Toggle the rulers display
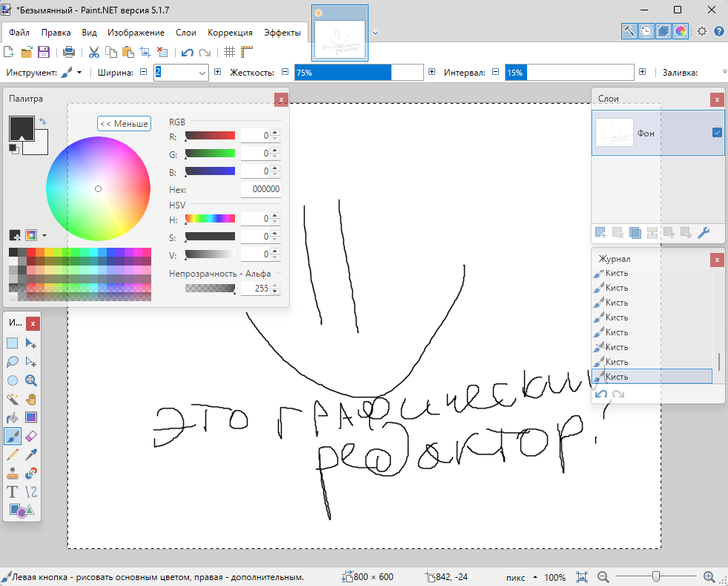728x586 pixels. (247, 52)
